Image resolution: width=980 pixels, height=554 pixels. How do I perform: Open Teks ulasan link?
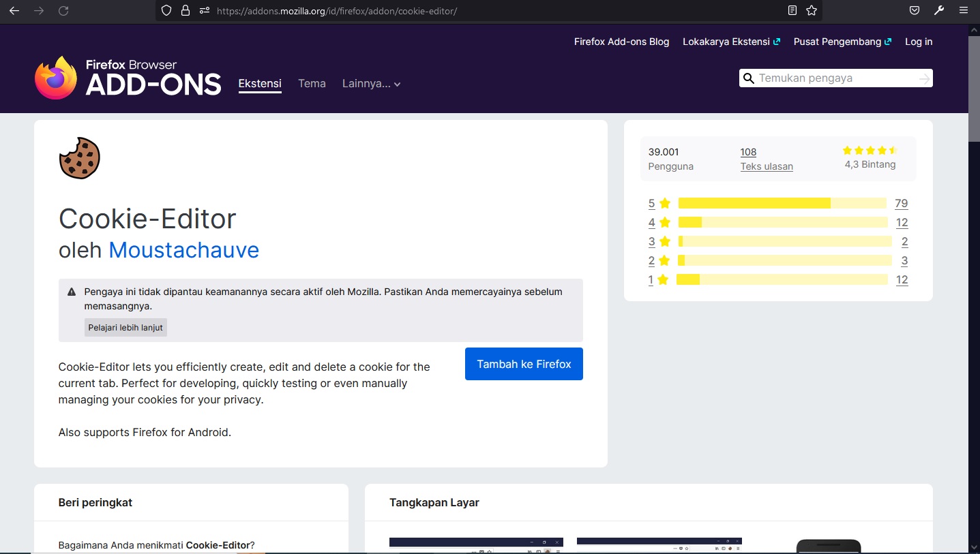pos(767,166)
